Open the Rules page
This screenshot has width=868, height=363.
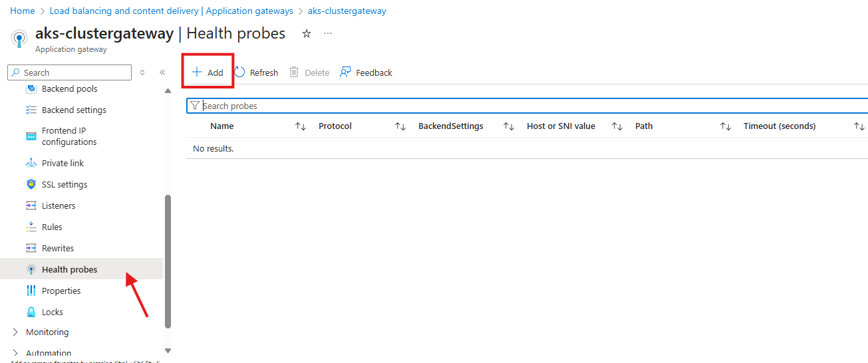52,227
